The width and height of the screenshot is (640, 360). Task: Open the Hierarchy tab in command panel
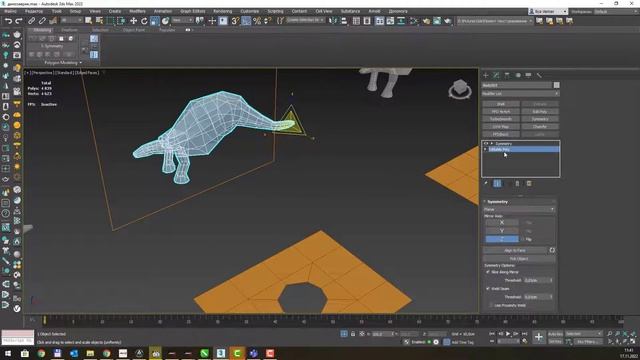(507, 75)
